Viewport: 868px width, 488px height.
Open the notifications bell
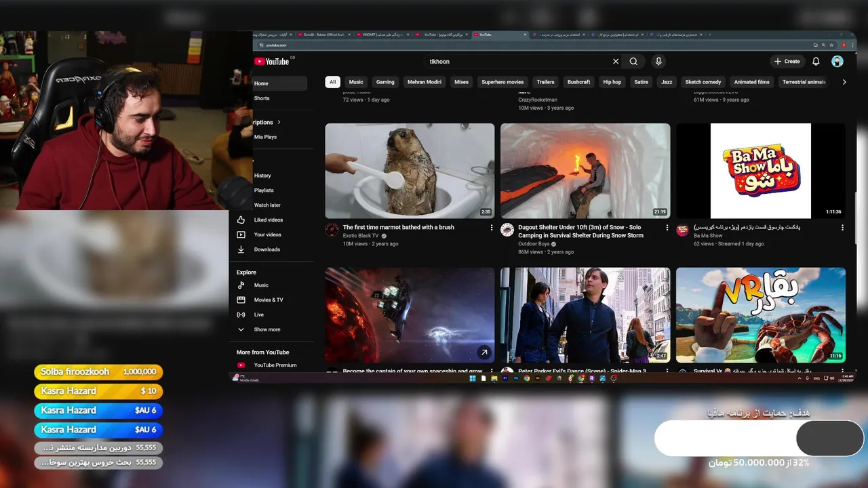click(816, 62)
